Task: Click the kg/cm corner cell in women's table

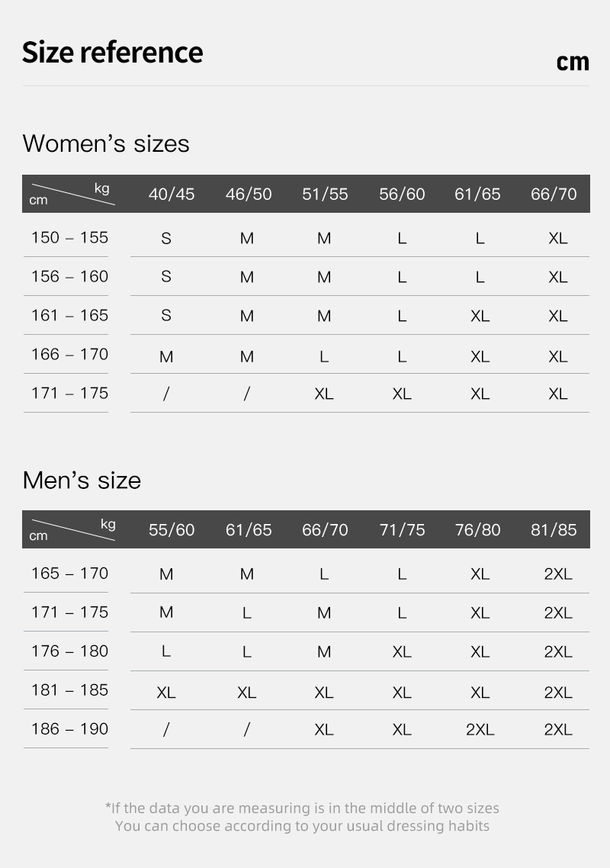Action: click(x=72, y=194)
